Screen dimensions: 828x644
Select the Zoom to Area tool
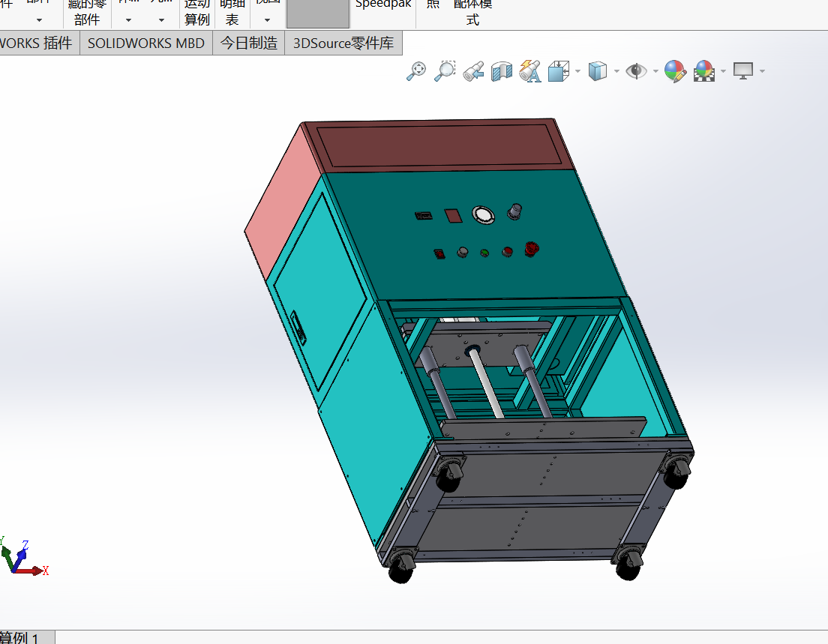pos(445,71)
